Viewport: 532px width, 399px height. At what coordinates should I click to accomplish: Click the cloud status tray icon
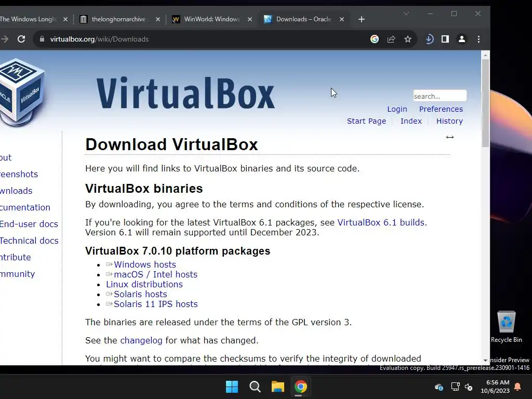click(438, 387)
